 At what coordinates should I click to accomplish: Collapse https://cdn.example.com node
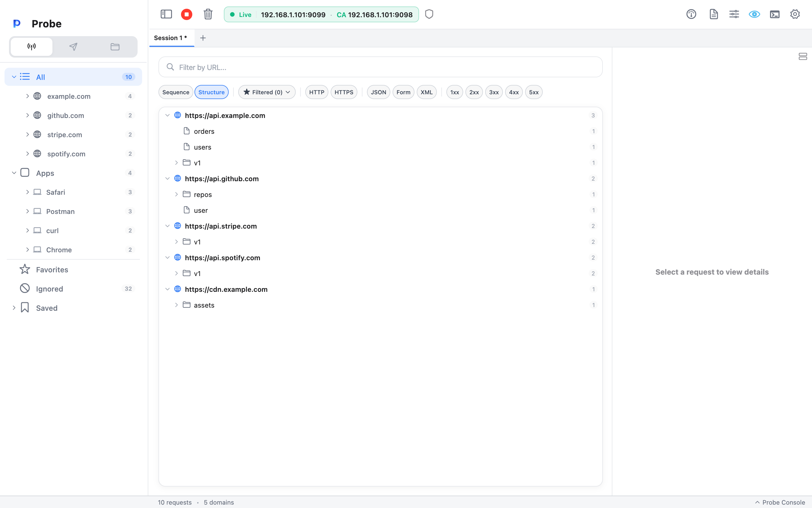tap(167, 289)
